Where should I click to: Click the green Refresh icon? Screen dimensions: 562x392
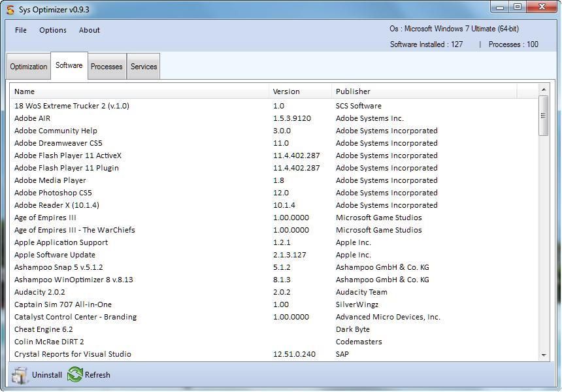click(x=74, y=374)
